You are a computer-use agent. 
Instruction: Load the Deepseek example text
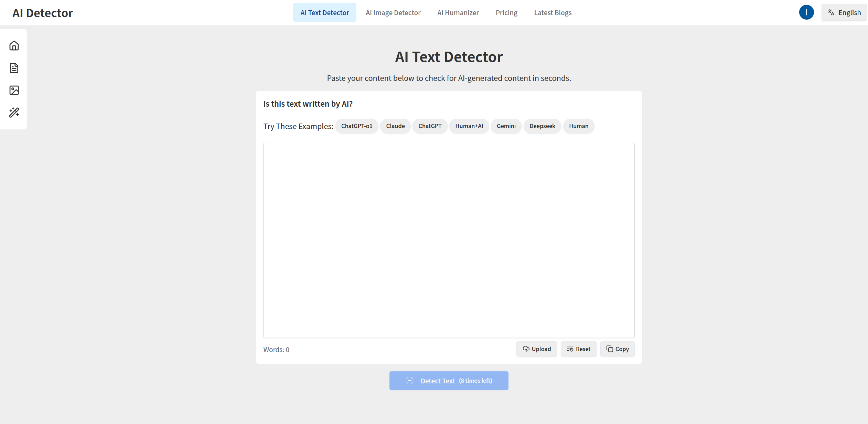pyautogui.click(x=542, y=126)
